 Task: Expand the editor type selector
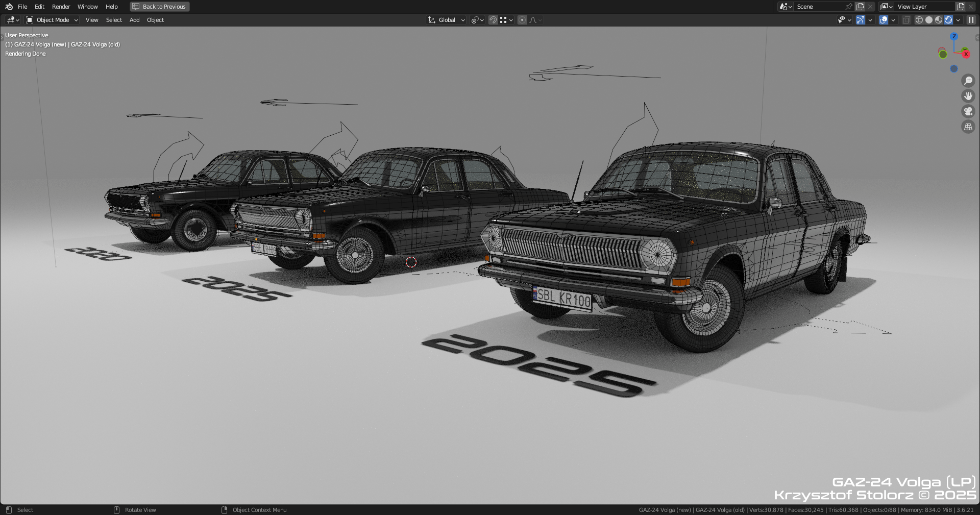[x=13, y=20]
